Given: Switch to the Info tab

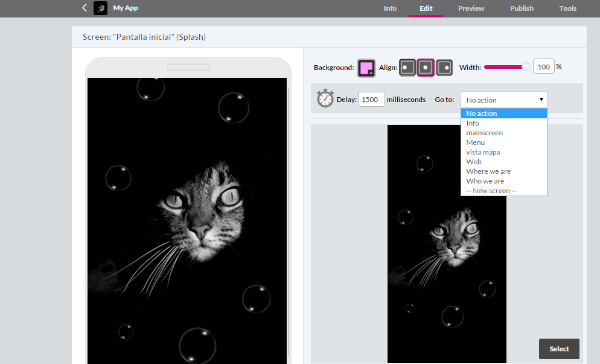Looking at the screenshot, I should 390,8.
